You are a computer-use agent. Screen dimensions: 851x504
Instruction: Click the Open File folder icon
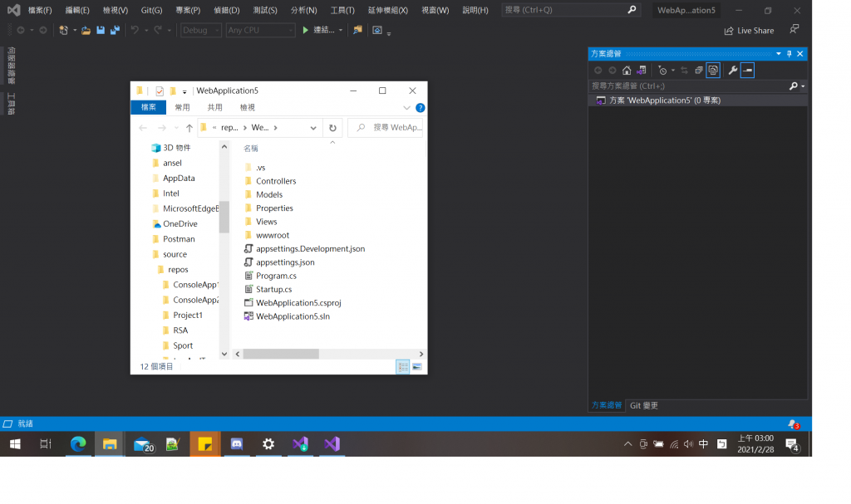point(86,31)
